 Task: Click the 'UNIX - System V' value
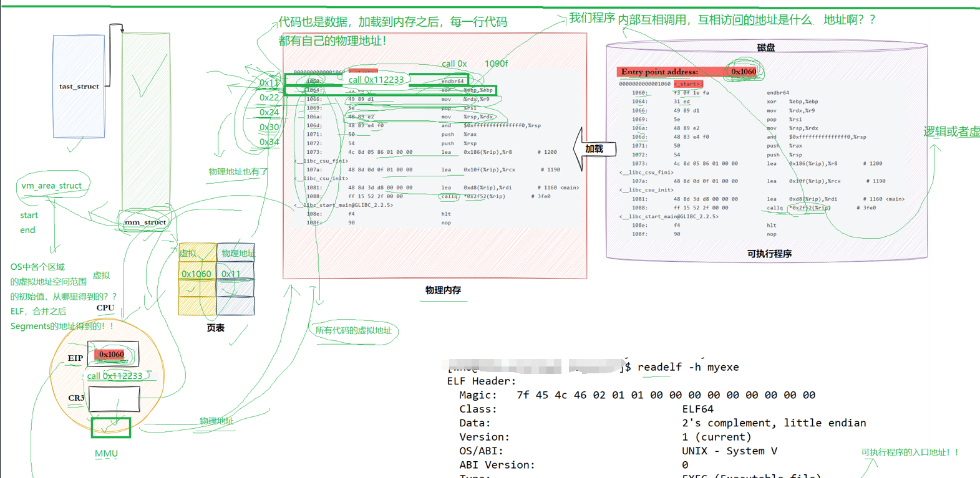[730, 451]
